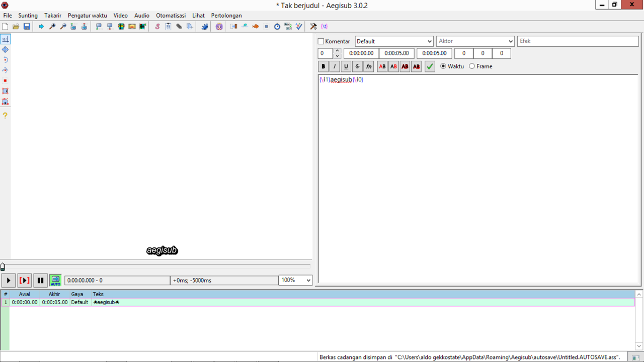Choose shadow color with fourth AB button
The width and height of the screenshot is (644, 362).
416,66
